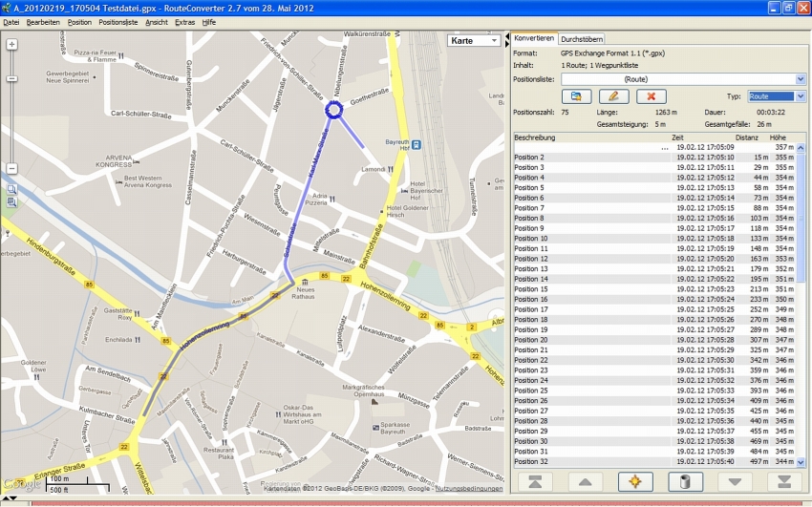Screen dimensions: 812x507
Task: Click the down arrow of position table scrollbar
Action: (x=801, y=462)
